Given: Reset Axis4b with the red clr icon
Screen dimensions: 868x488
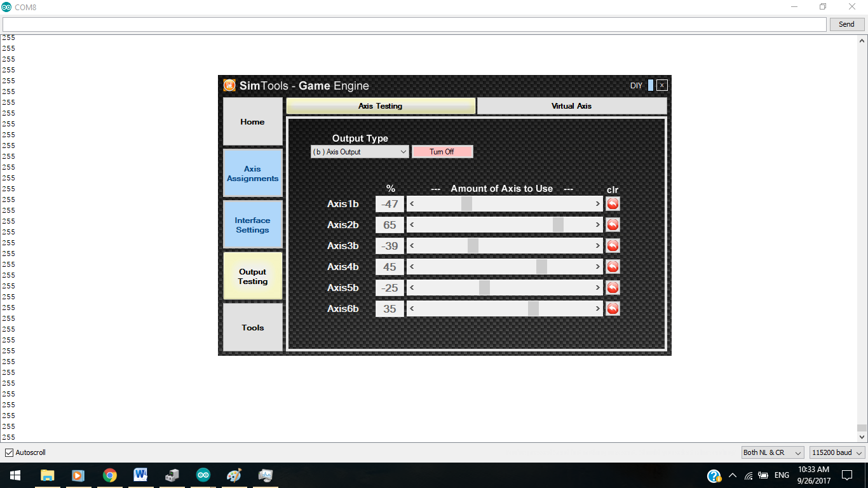Looking at the screenshot, I should [613, 267].
